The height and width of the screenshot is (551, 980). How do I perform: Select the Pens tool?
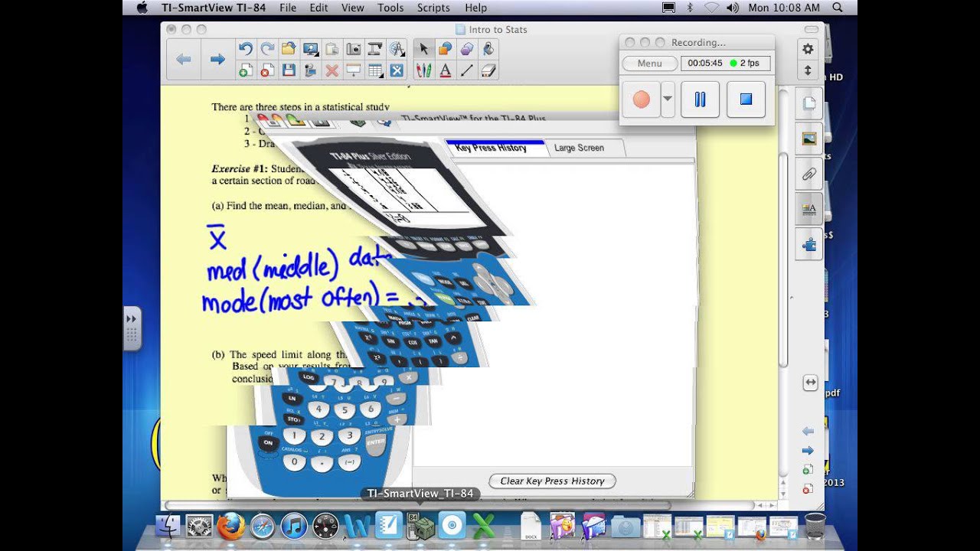click(x=423, y=70)
